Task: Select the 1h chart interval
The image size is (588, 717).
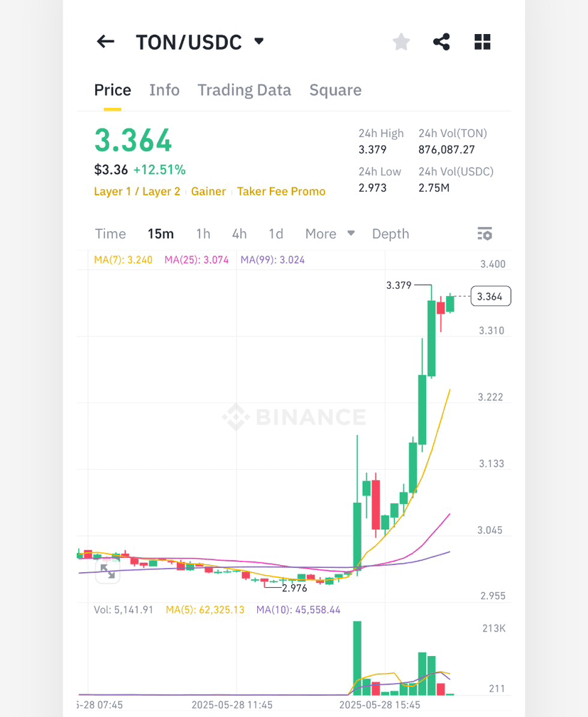Action: click(x=203, y=234)
